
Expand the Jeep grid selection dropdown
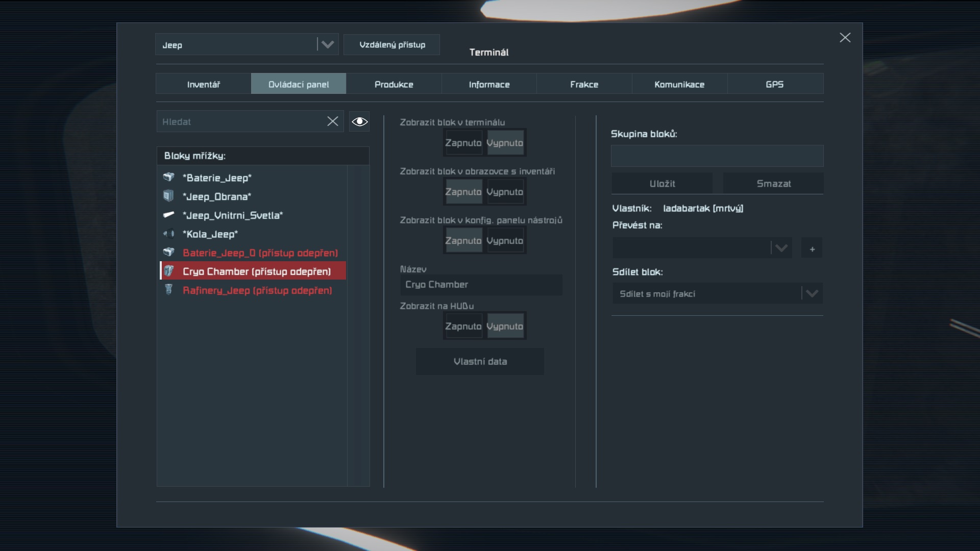pyautogui.click(x=327, y=45)
